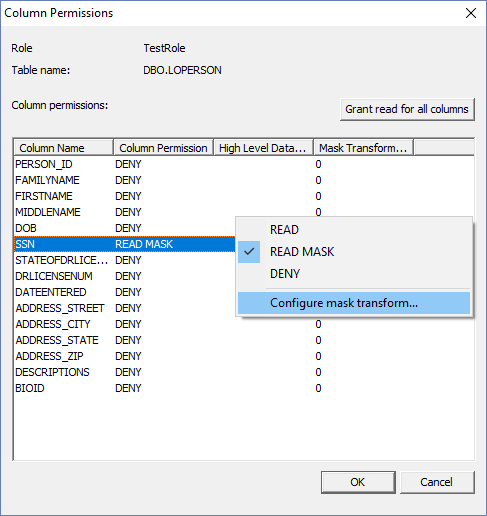Click Grant read for all columns
The image size is (487, 516).
coord(407,109)
